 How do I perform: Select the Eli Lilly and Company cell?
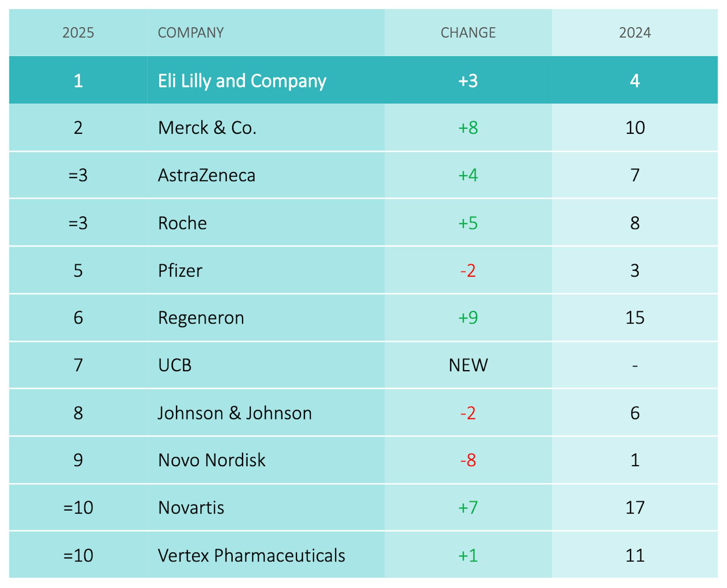click(242, 81)
